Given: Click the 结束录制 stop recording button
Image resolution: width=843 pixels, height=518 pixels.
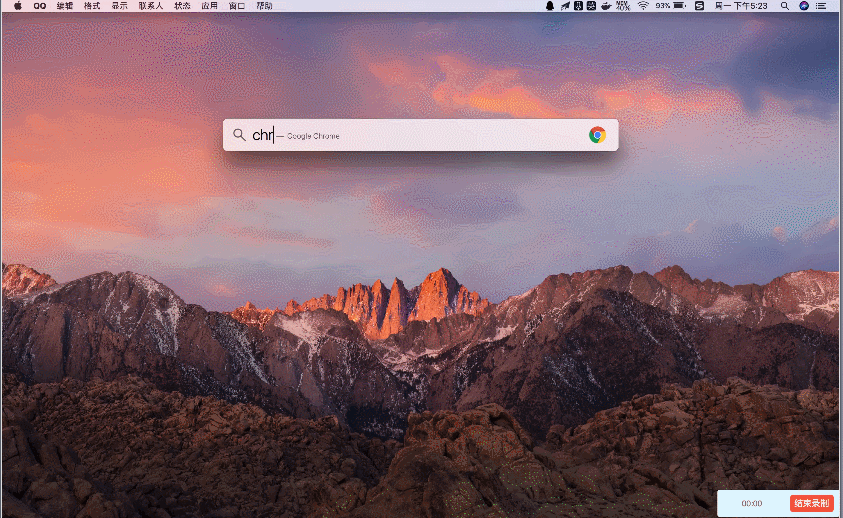Looking at the screenshot, I should pyautogui.click(x=811, y=503).
